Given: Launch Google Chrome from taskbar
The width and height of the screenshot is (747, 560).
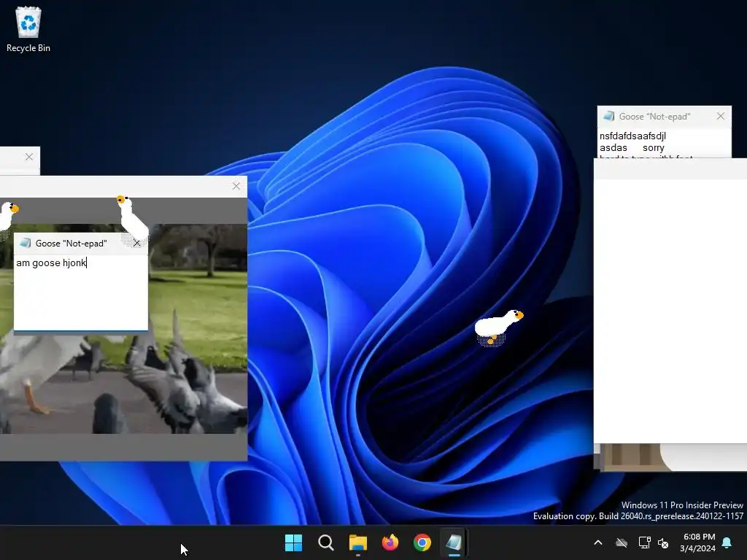Looking at the screenshot, I should [x=422, y=542].
